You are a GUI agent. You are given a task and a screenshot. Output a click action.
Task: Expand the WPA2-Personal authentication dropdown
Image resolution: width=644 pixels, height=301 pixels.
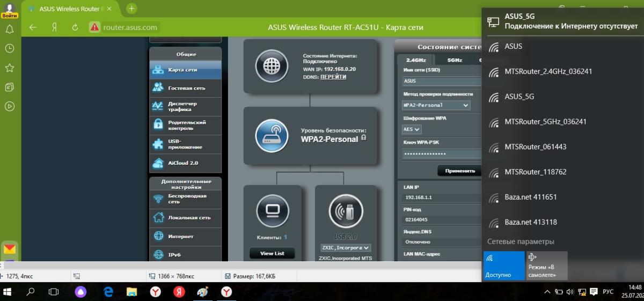[436, 105]
